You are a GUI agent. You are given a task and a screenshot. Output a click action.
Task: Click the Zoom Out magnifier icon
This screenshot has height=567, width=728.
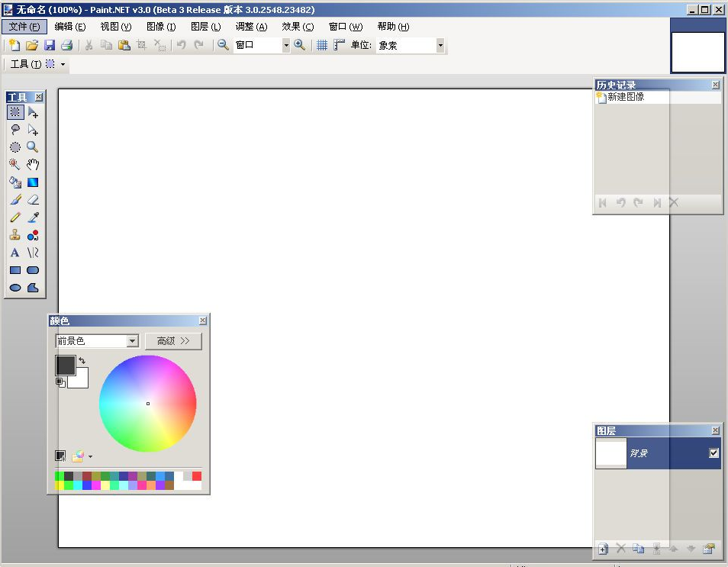[x=224, y=45]
